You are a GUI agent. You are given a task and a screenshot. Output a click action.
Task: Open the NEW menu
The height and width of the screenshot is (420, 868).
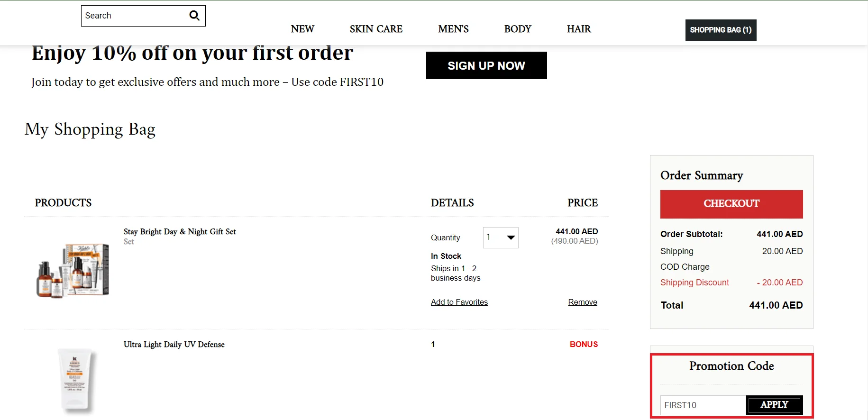click(302, 29)
